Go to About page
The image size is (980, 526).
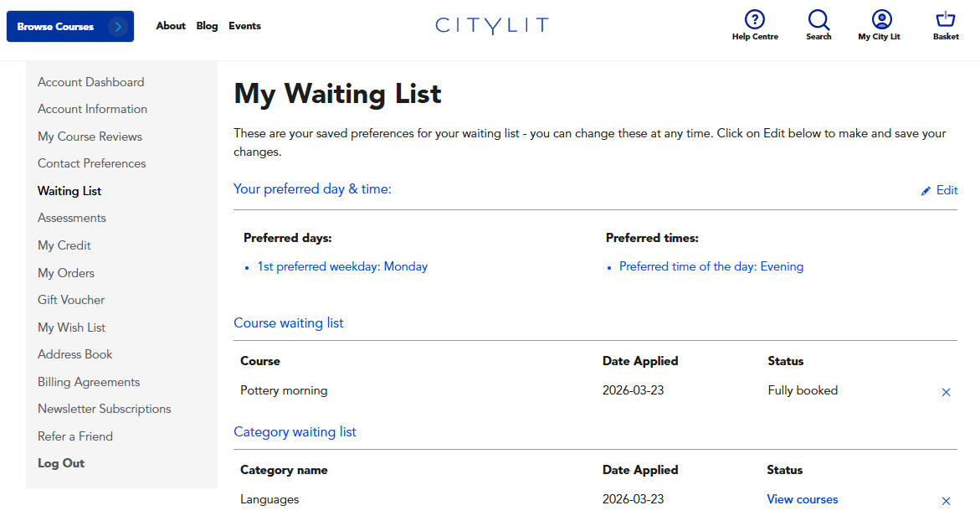click(x=171, y=26)
